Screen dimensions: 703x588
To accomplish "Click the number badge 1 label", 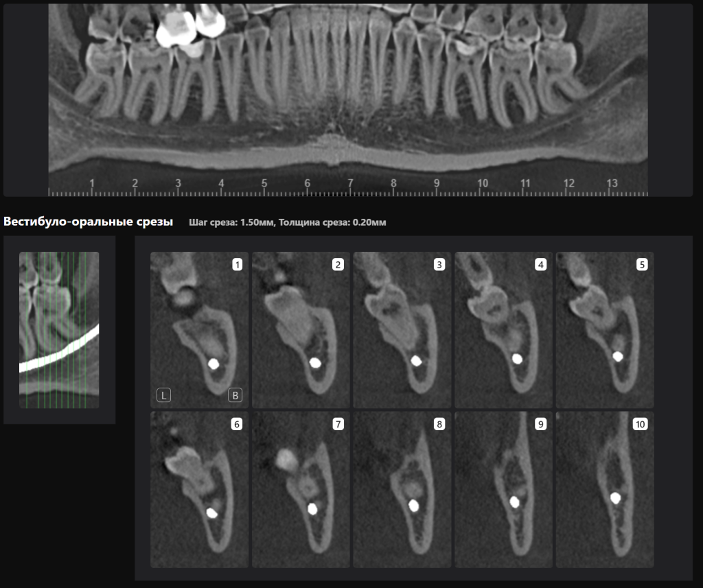I will (x=237, y=264).
